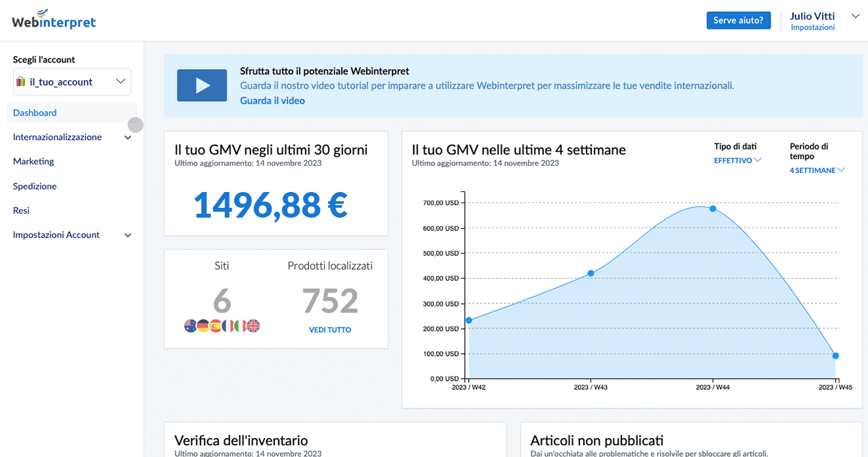Click the Spanish flag icon
868x457 pixels.
pos(215,325)
